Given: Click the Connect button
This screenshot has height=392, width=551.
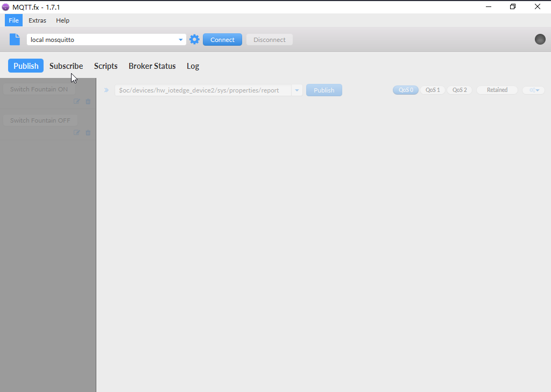Looking at the screenshot, I should tap(222, 40).
